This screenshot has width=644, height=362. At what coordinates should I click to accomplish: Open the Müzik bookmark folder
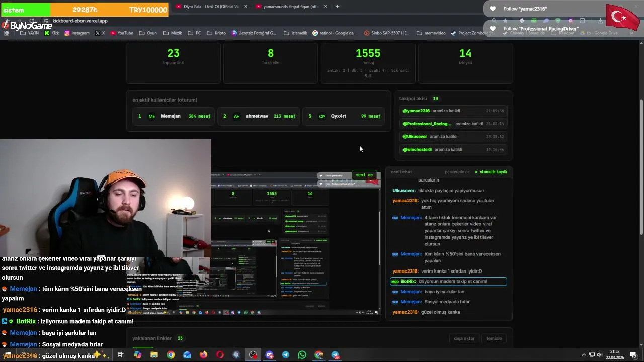[173, 33]
